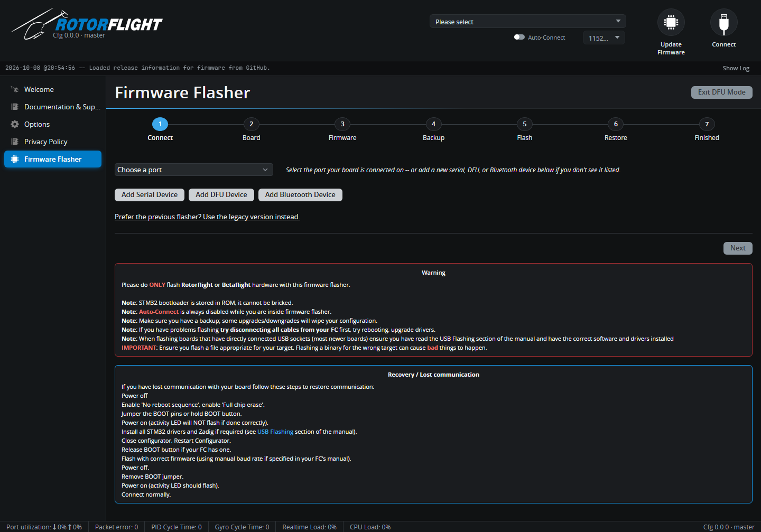
Task: Click the Welcome sidebar helicopter icon
Action: (x=15, y=89)
